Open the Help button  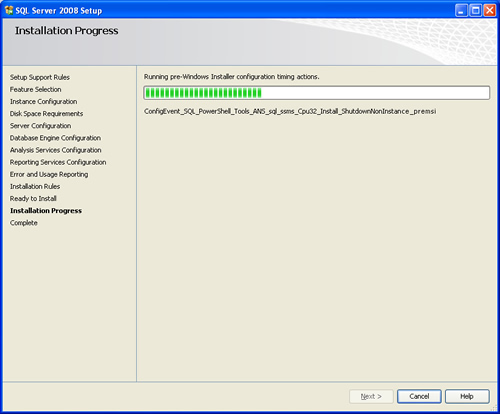click(x=467, y=396)
